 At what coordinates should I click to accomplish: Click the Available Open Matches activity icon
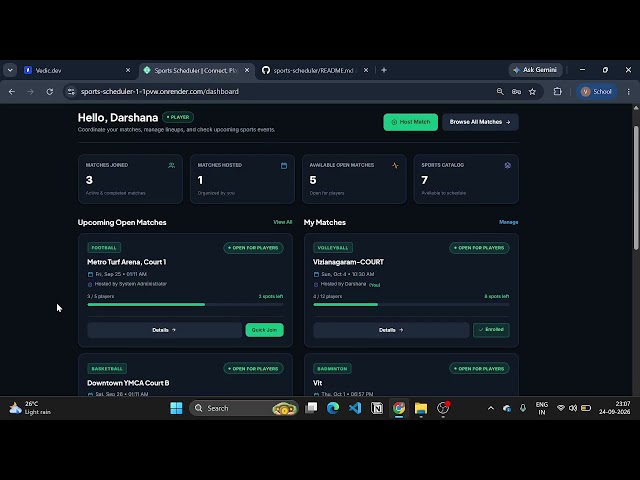pyautogui.click(x=395, y=165)
